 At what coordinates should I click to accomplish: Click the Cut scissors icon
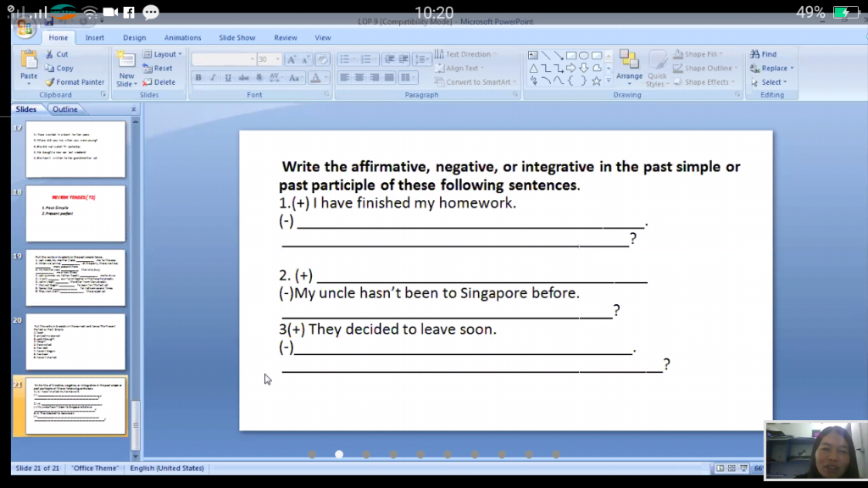point(49,54)
